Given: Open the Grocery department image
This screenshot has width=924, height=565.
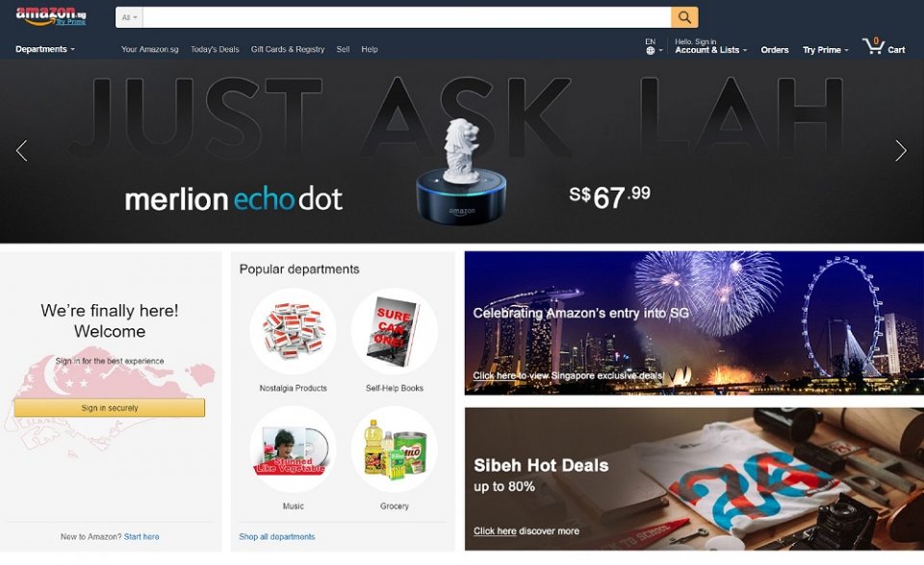Looking at the screenshot, I should tap(395, 449).
